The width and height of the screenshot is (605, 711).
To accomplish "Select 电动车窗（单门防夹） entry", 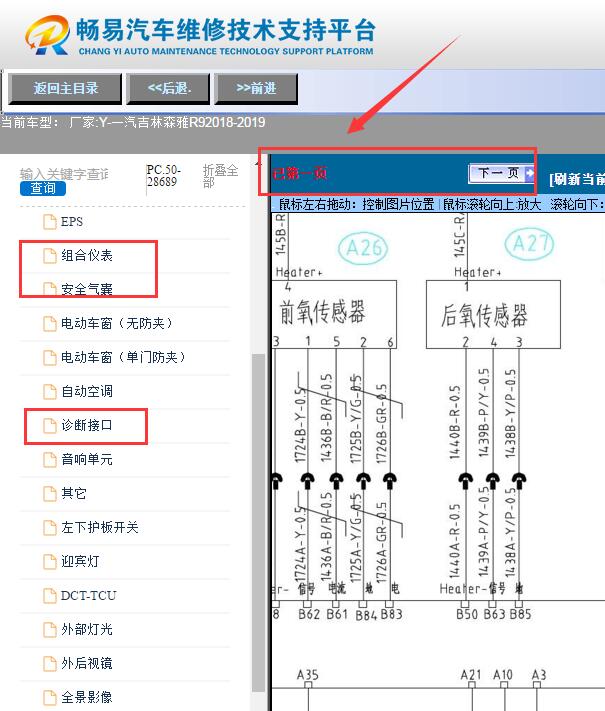I will coord(123,357).
